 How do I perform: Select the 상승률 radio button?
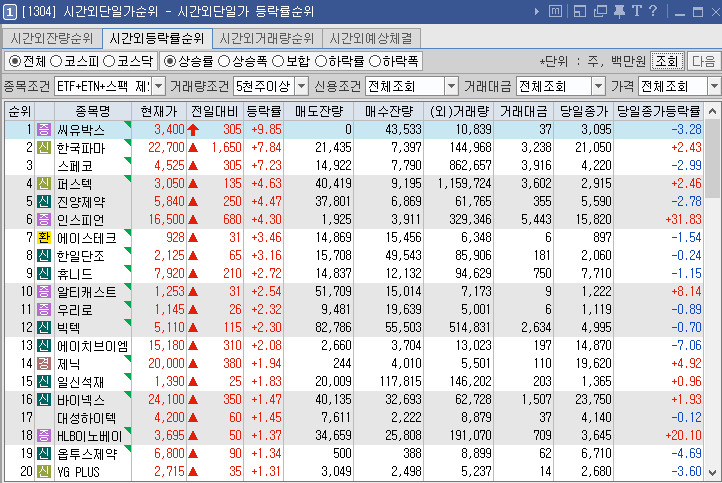coord(170,61)
